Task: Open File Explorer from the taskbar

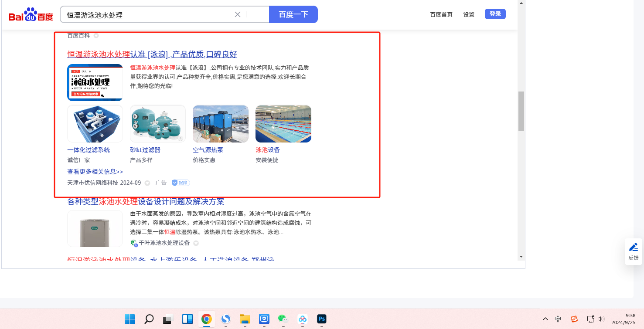Action: (245, 319)
